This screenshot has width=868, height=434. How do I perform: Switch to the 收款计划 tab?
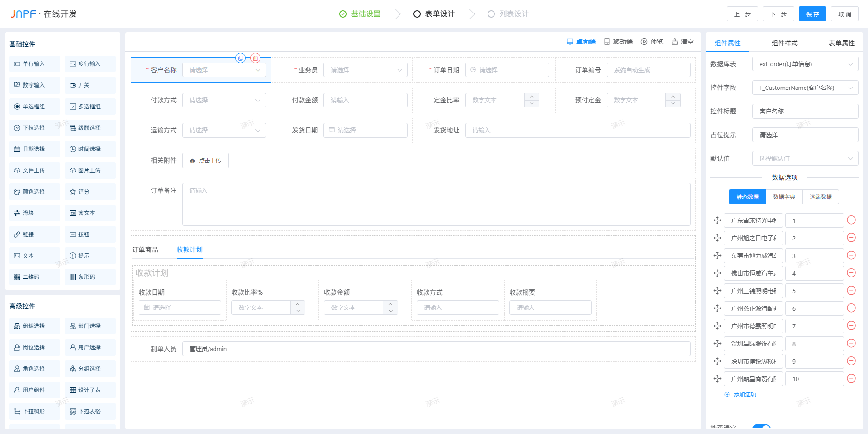click(x=190, y=250)
